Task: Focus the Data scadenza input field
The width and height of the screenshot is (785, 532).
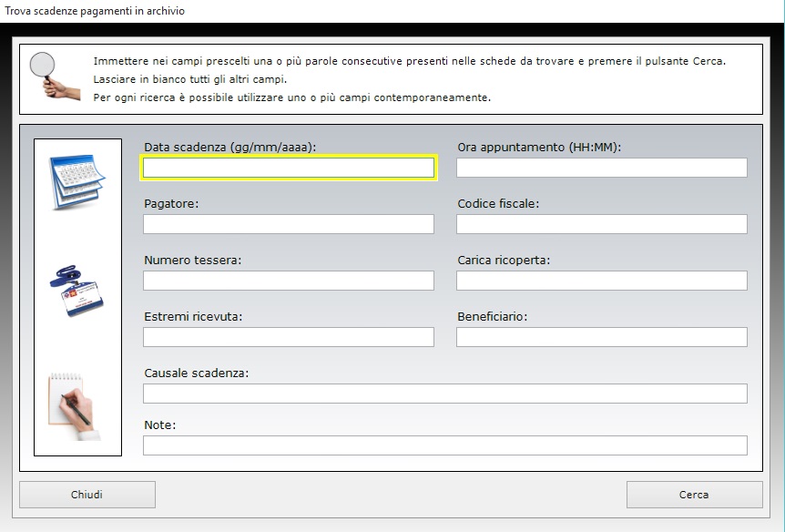Action: [x=289, y=168]
